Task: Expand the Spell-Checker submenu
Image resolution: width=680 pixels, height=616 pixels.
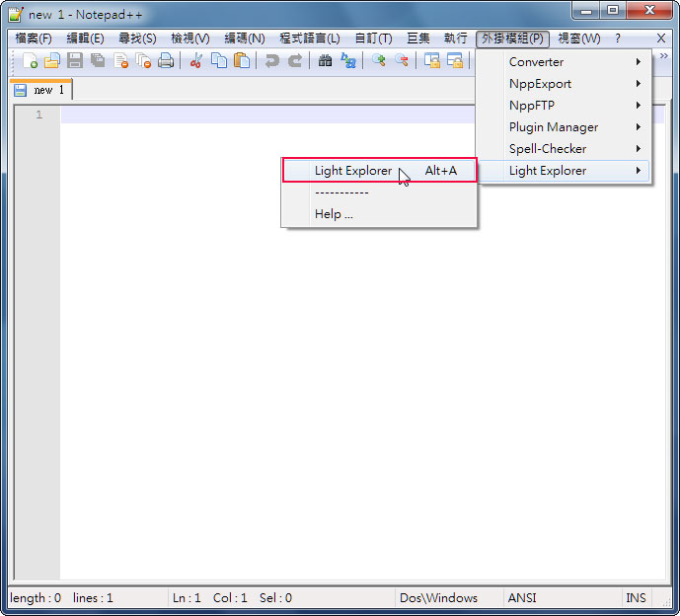Action: tap(564, 149)
